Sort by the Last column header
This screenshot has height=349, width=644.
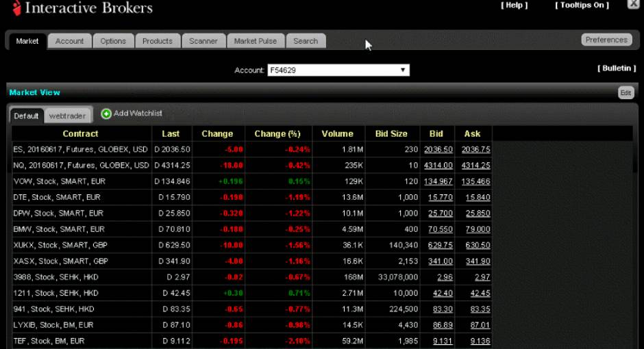point(171,133)
